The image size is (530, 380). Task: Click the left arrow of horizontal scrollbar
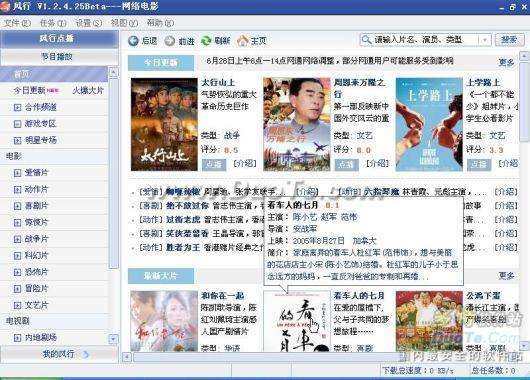pyautogui.click(x=127, y=357)
